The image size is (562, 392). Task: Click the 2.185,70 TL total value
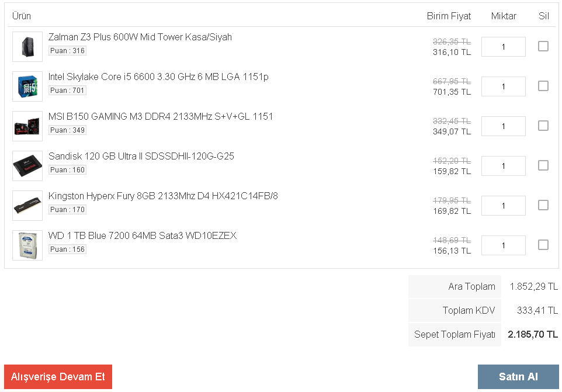(533, 334)
